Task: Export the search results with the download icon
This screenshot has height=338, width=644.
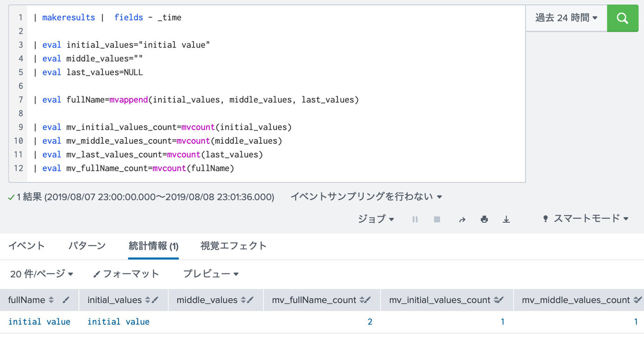Action: 506,219
